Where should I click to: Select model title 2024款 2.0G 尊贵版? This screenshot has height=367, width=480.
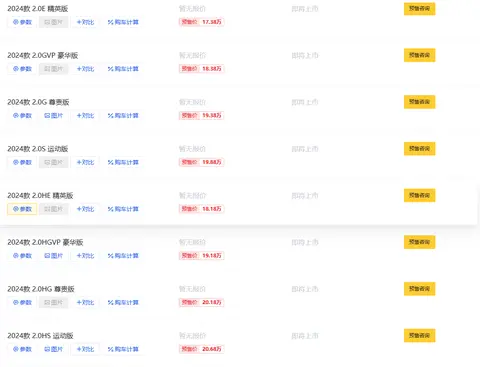coord(38,102)
